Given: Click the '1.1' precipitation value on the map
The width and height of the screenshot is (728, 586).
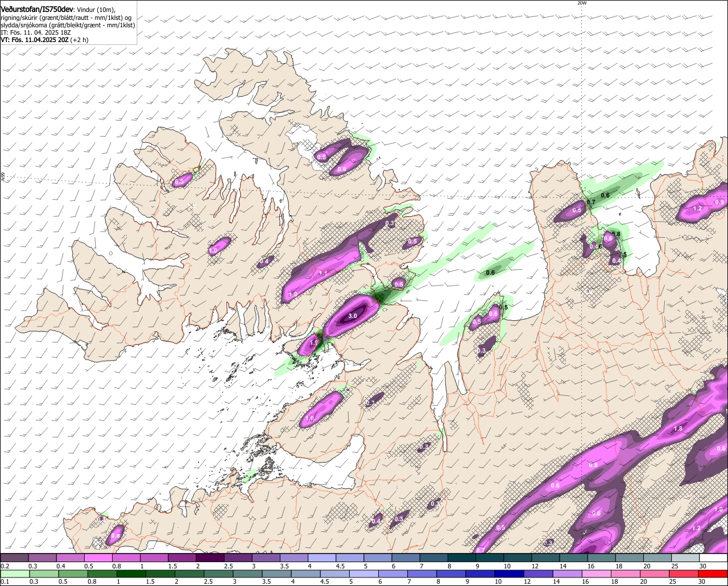Looking at the screenshot, I should (x=322, y=273).
